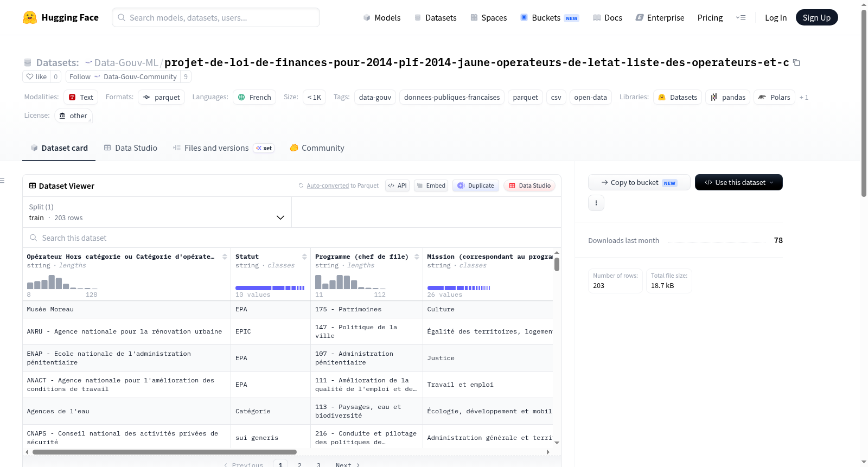Click the Hugging Face logo icon
This screenshot has width=868, height=467.
[30, 17]
